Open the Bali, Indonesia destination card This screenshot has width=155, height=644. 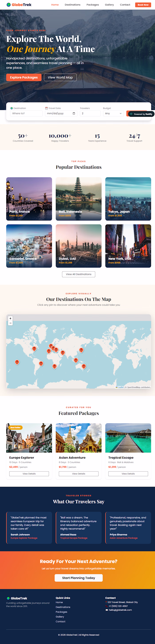coord(79,199)
